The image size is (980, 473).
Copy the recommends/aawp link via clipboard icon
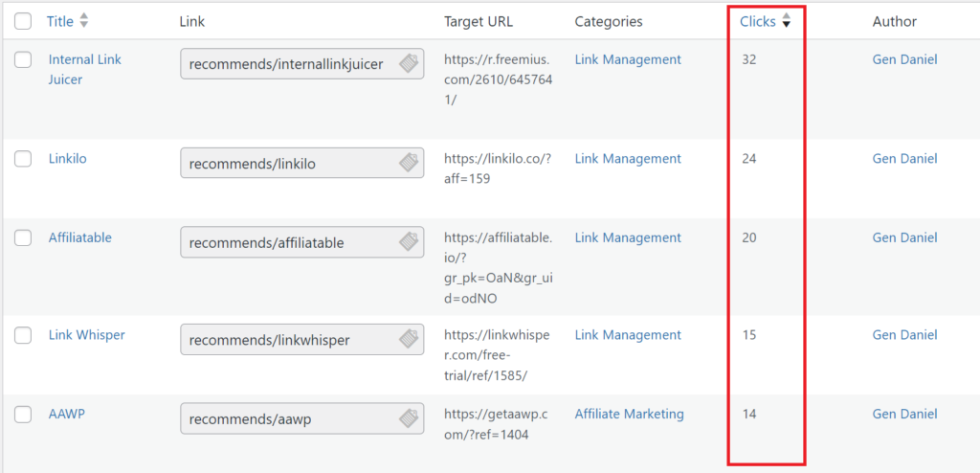click(409, 417)
